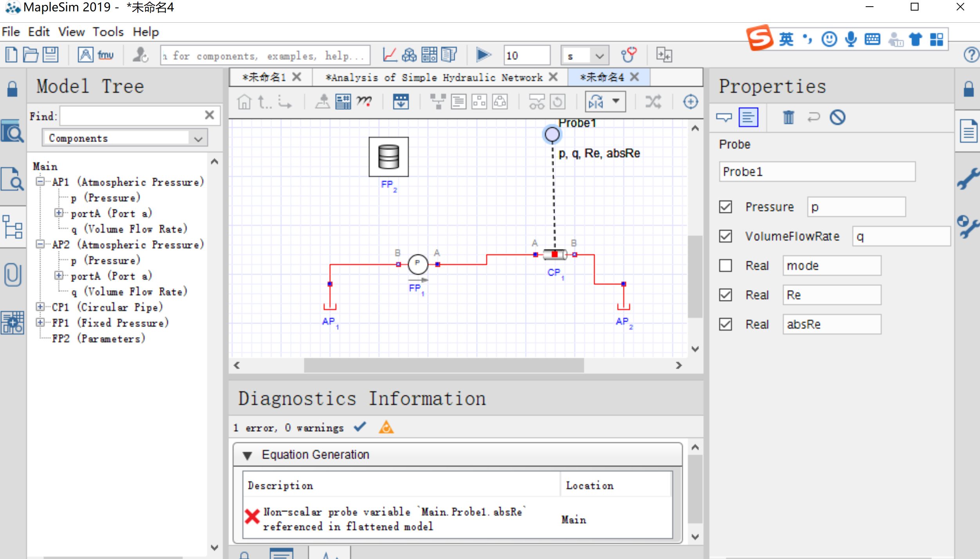The height and width of the screenshot is (559, 980).
Task: Click the Probe1 name input field
Action: (x=817, y=171)
